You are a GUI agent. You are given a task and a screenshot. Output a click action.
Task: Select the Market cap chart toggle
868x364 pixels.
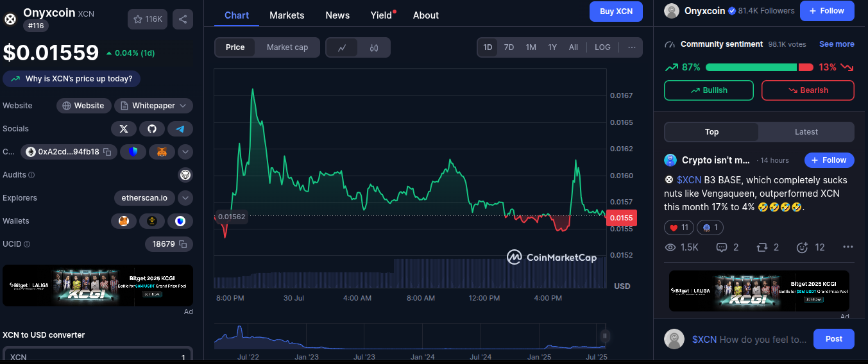click(287, 47)
